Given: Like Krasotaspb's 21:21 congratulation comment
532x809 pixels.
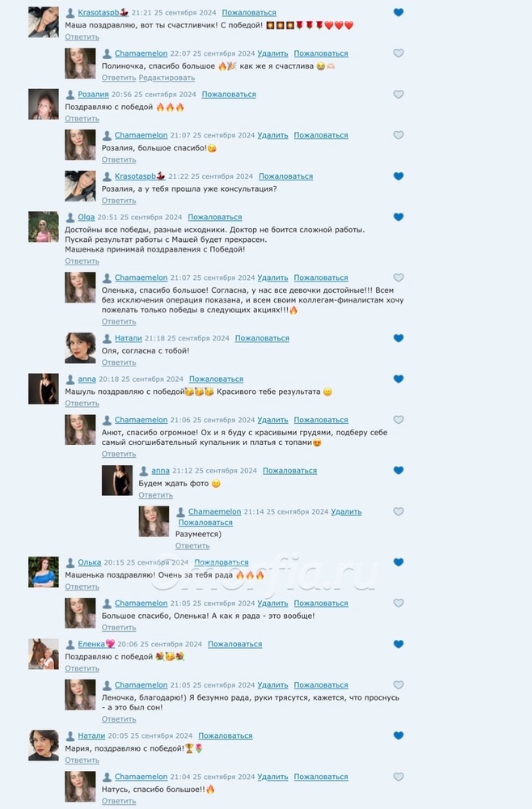Looking at the screenshot, I should click(x=398, y=12).
